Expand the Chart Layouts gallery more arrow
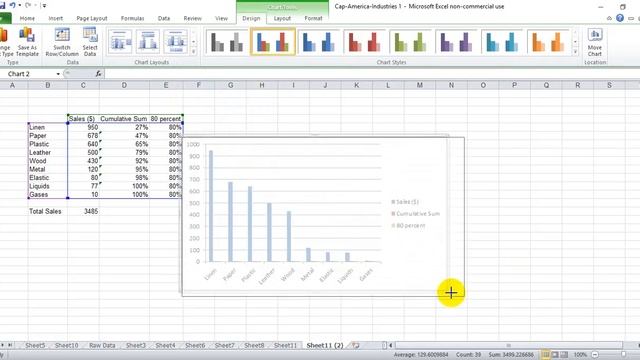 pos(193,52)
